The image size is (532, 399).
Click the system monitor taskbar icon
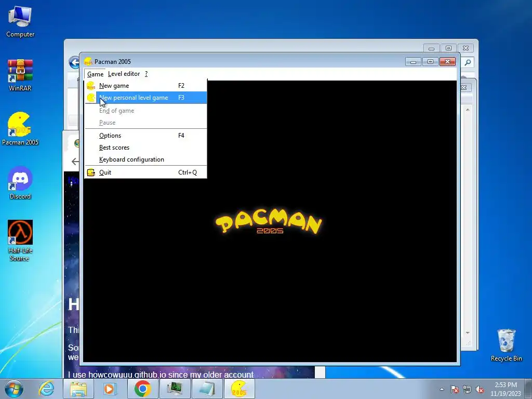coord(175,389)
